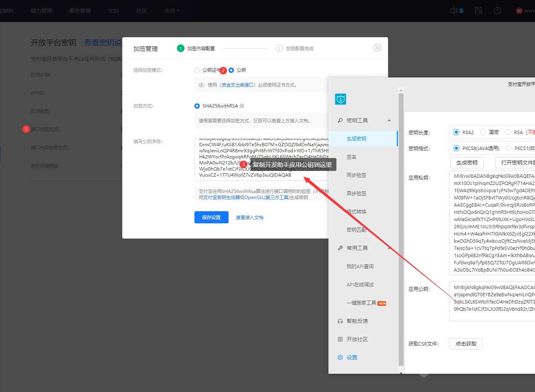Click the 接口加签方式 label on the background page
This screenshot has height=392, width=535.
tap(45, 130)
